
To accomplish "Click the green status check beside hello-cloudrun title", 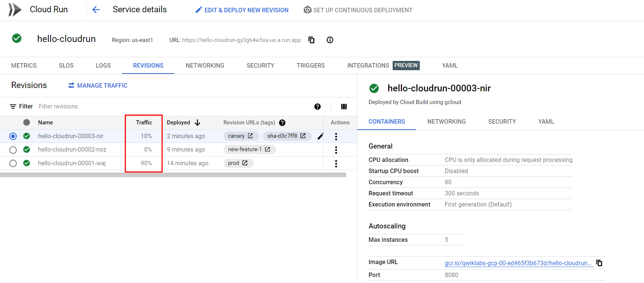I will coord(17,38).
